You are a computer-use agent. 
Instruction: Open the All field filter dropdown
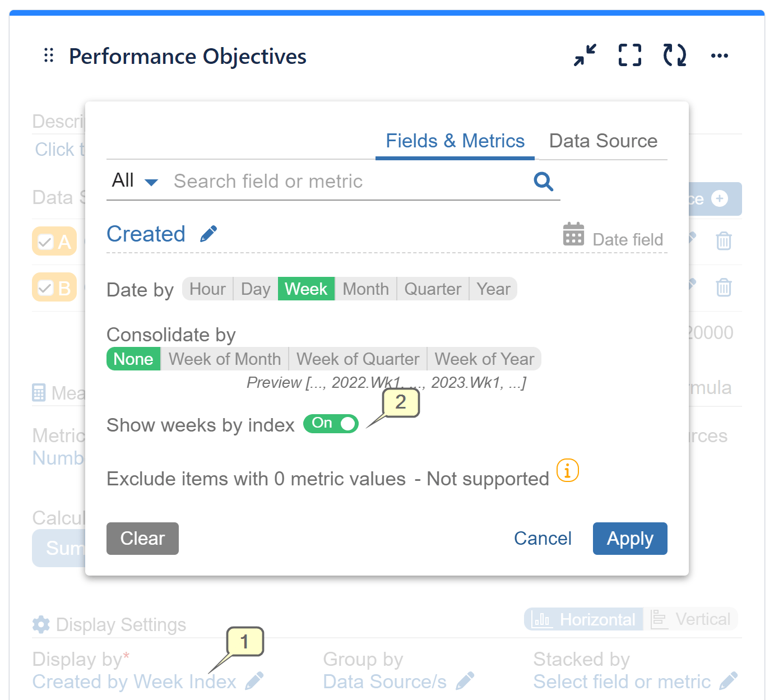click(133, 180)
